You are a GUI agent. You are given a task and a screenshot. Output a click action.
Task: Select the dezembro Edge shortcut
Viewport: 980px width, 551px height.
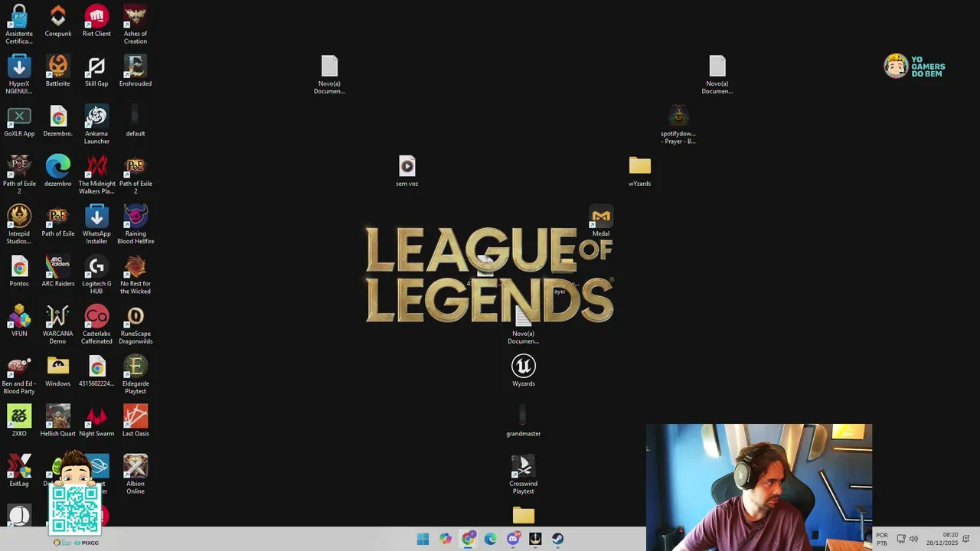[58, 171]
